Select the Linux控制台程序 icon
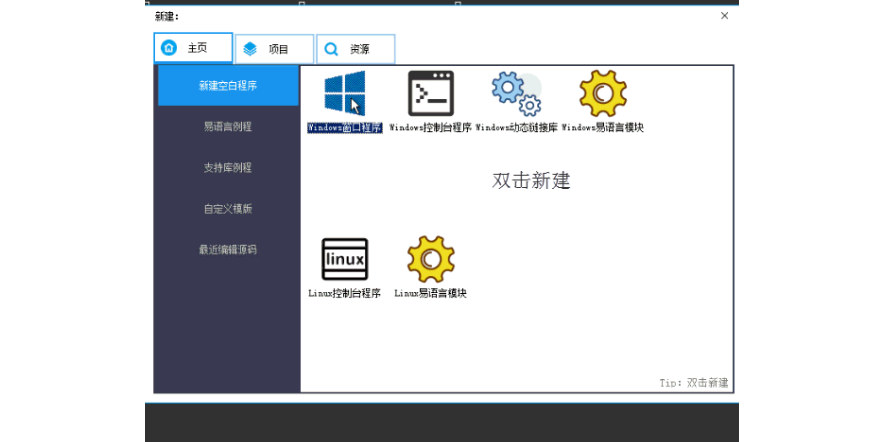This screenshot has height=442, width=884. point(345,259)
